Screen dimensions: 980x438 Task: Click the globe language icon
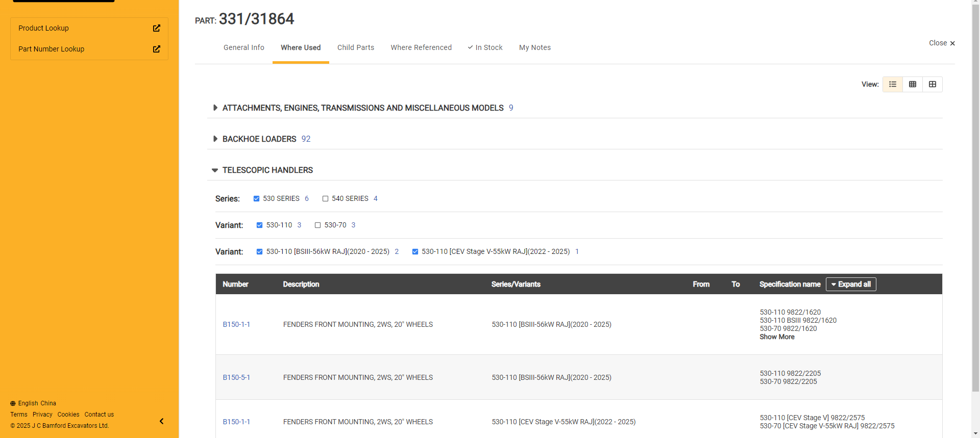(x=13, y=403)
